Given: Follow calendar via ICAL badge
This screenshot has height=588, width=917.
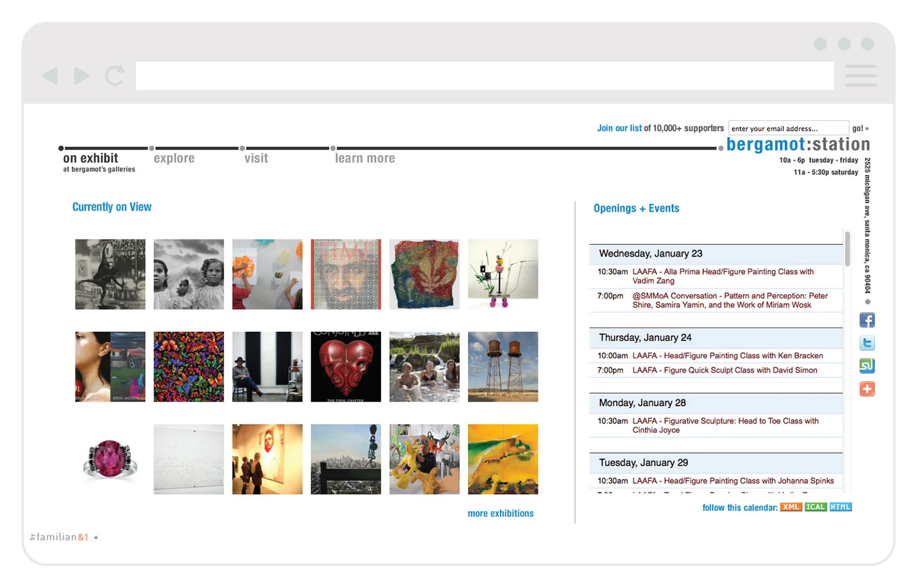Looking at the screenshot, I should tap(815, 507).
